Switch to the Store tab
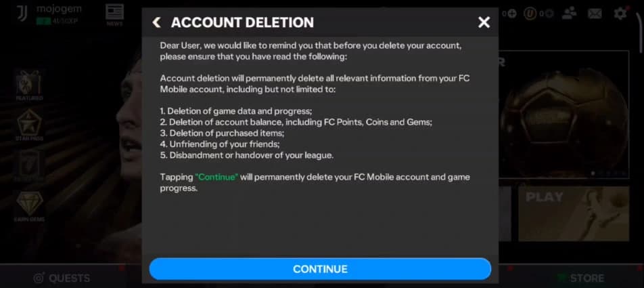644x288 pixels. pyautogui.click(x=580, y=278)
